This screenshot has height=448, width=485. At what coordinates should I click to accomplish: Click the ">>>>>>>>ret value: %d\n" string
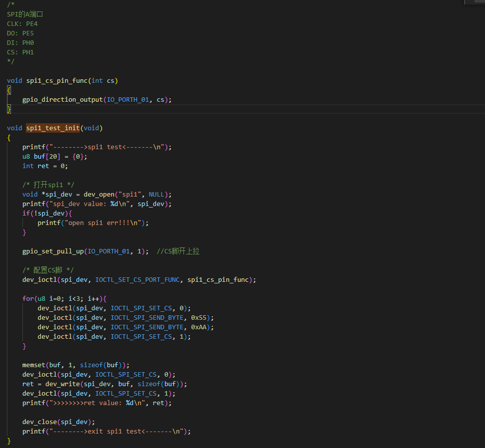click(97, 403)
